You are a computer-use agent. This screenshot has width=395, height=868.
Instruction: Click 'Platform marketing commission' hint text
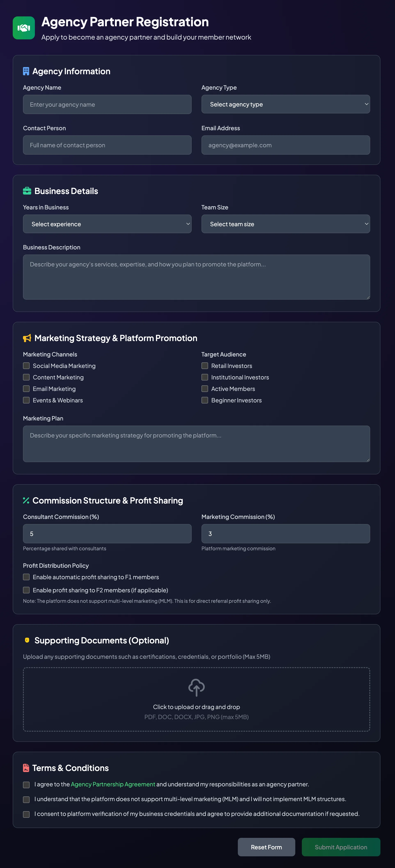point(238,549)
